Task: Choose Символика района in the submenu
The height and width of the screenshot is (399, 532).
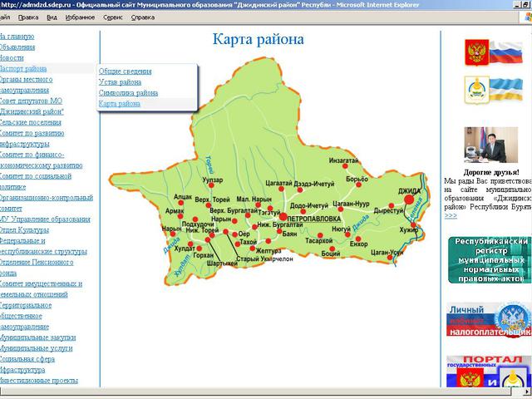Action: pyautogui.click(x=128, y=93)
